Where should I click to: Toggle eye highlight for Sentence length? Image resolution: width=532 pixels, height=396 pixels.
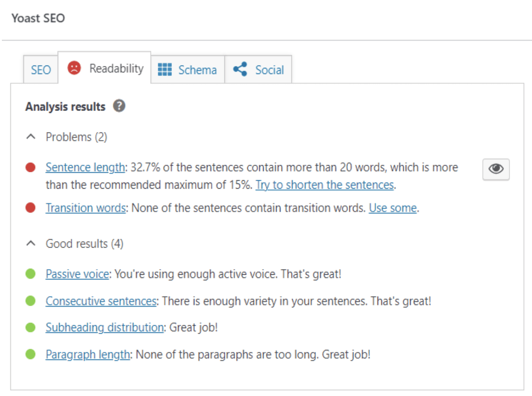tap(495, 169)
